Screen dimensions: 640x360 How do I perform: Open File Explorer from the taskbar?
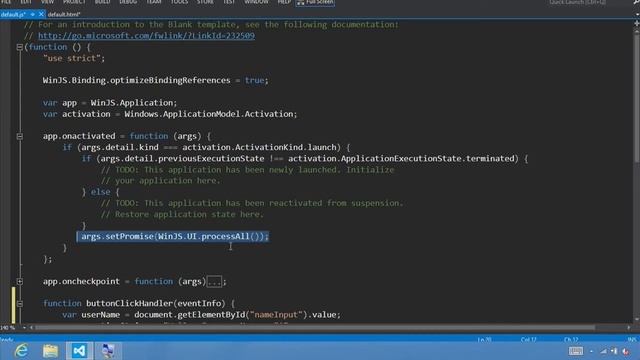[x=50, y=351]
